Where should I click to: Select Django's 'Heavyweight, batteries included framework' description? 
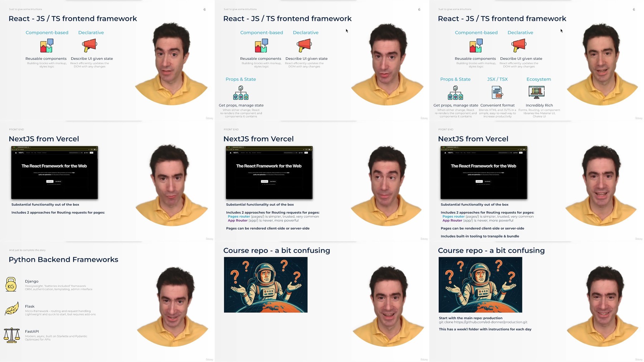(55, 286)
